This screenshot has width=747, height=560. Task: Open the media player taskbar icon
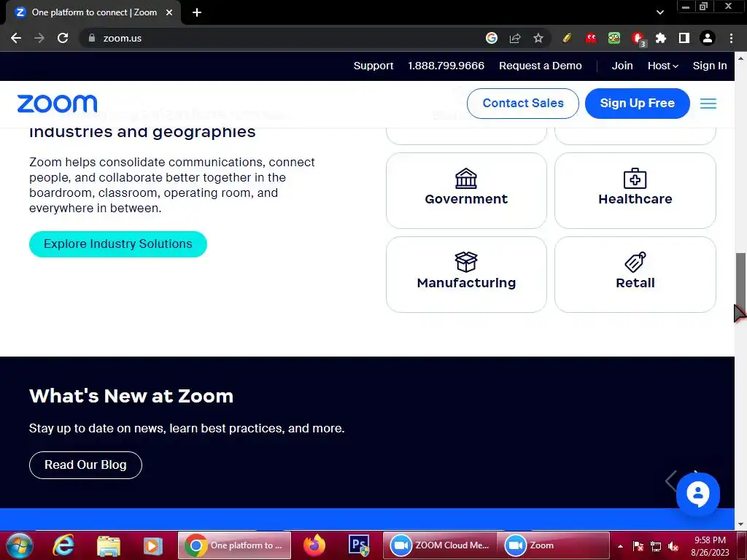point(152,545)
